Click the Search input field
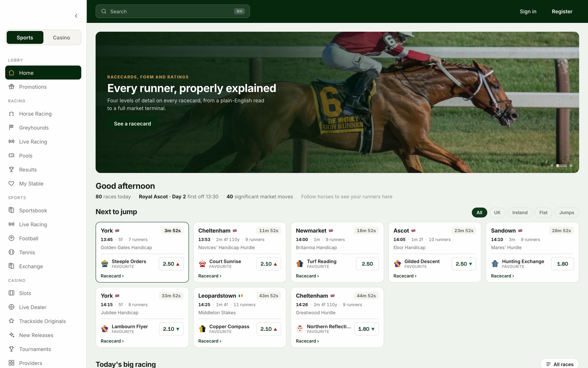Screen dimensions: 588x368 pyautogui.click(x=173, y=11)
